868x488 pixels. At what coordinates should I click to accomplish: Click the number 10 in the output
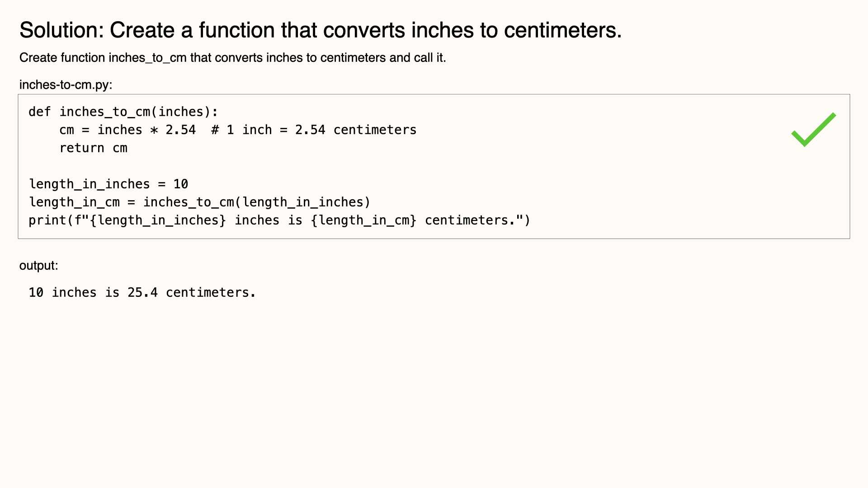click(36, 293)
